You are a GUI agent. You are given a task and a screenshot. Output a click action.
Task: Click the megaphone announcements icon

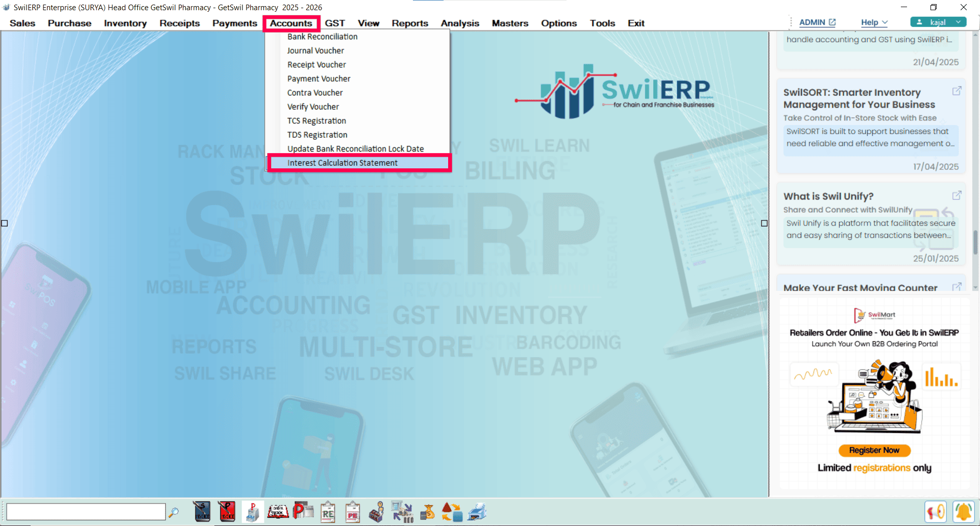tap(936, 512)
